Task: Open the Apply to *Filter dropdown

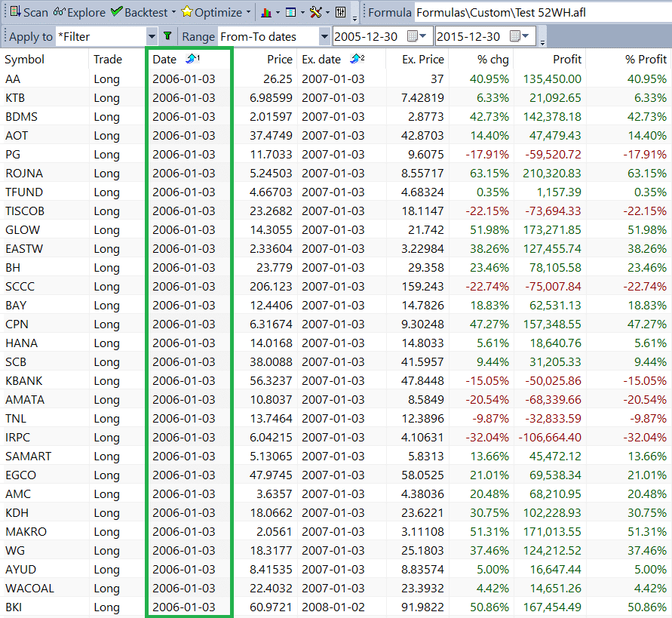Action: click(152, 36)
